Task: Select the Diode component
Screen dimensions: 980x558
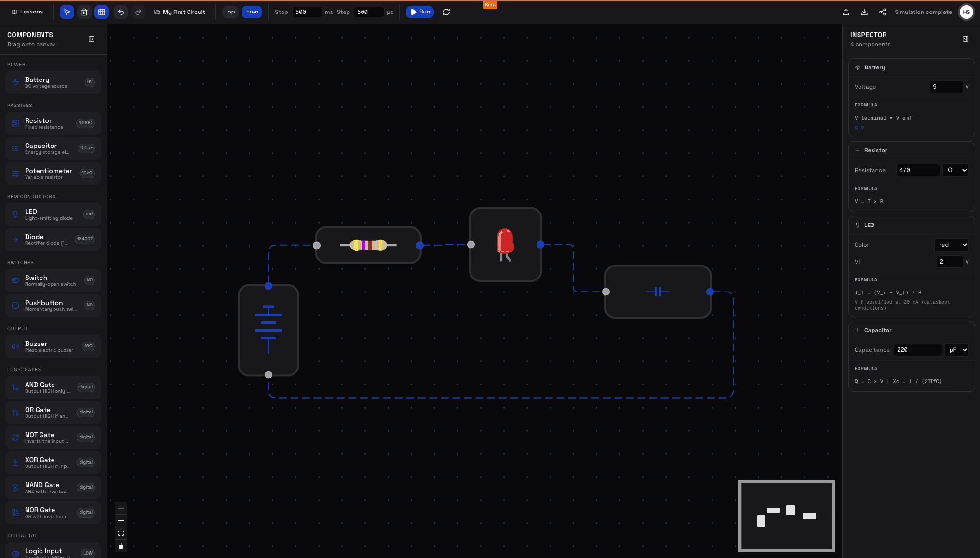Action: click(53, 239)
